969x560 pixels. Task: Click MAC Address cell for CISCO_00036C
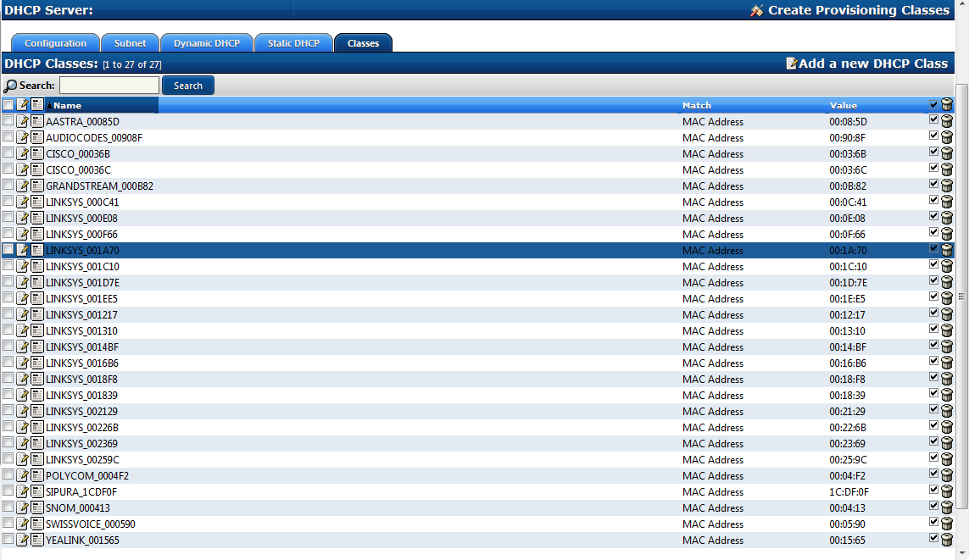click(712, 169)
